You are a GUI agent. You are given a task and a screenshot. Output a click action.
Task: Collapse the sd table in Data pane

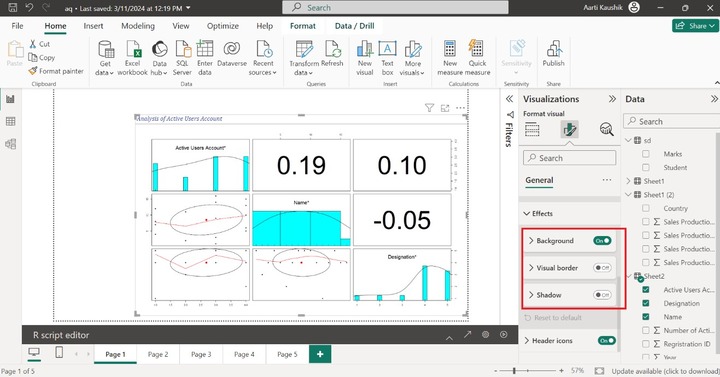point(628,141)
